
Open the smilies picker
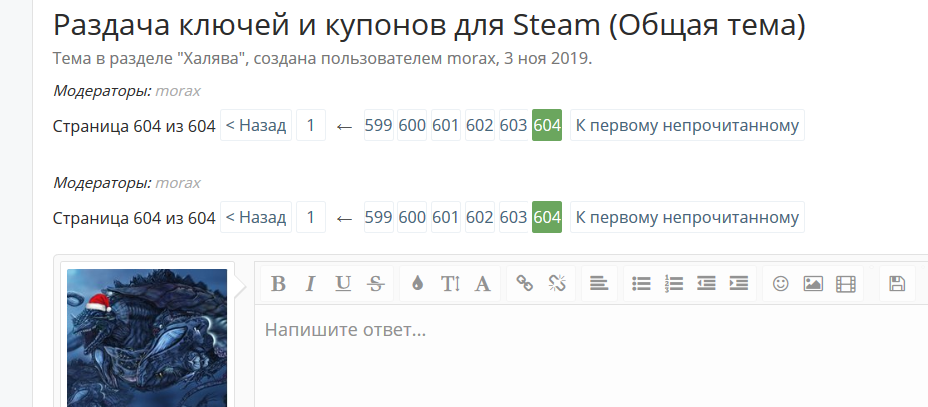tap(781, 284)
